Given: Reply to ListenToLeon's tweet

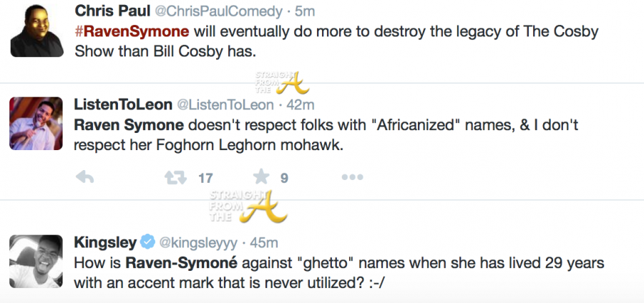Looking at the screenshot, I should pyautogui.click(x=84, y=178).
